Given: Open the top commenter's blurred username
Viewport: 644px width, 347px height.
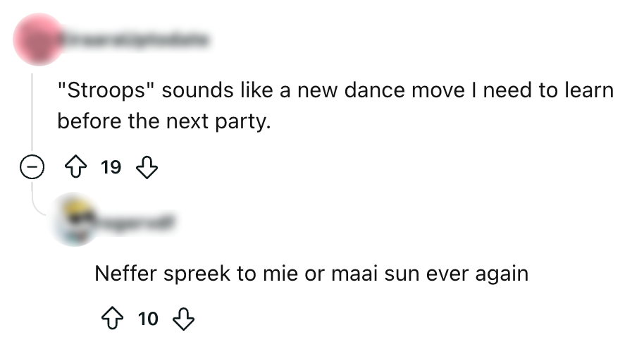Looking at the screenshot, I should point(135,42).
